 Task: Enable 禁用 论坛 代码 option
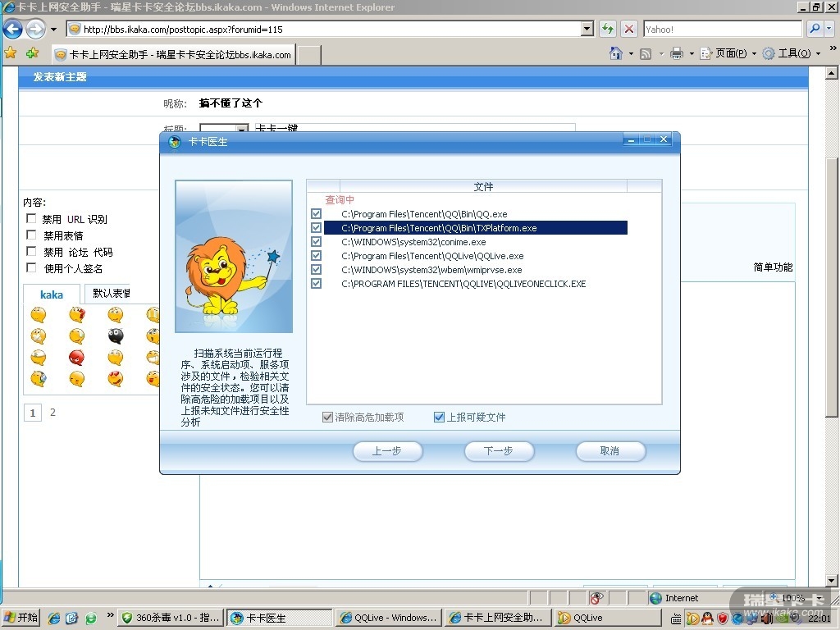coord(32,251)
